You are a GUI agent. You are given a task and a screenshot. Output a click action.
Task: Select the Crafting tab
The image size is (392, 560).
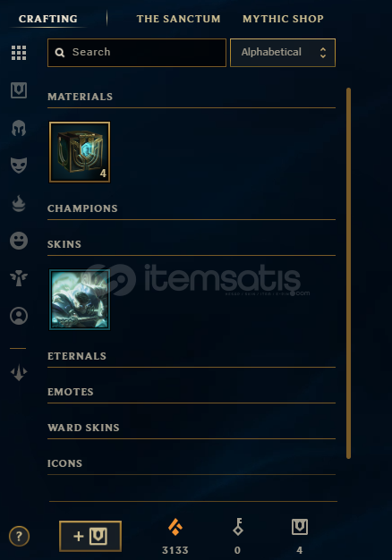(x=48, y=19)
